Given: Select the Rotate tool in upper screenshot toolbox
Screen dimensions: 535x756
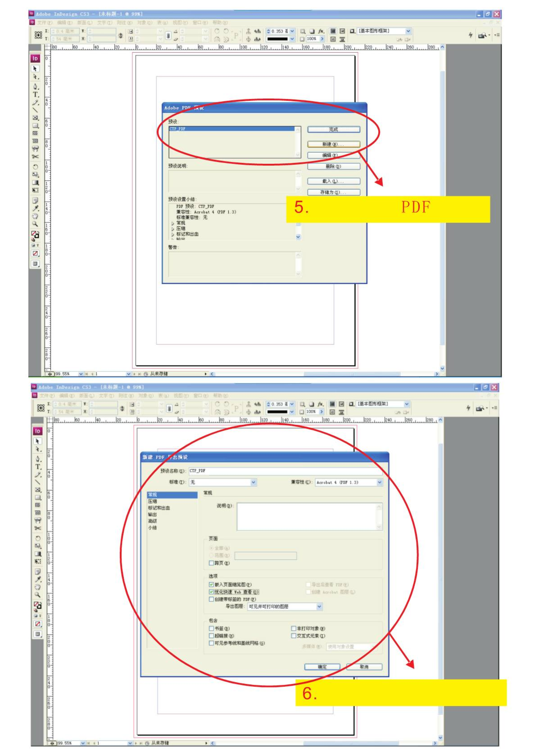Looking at the screenshot, I should [35, 167].
